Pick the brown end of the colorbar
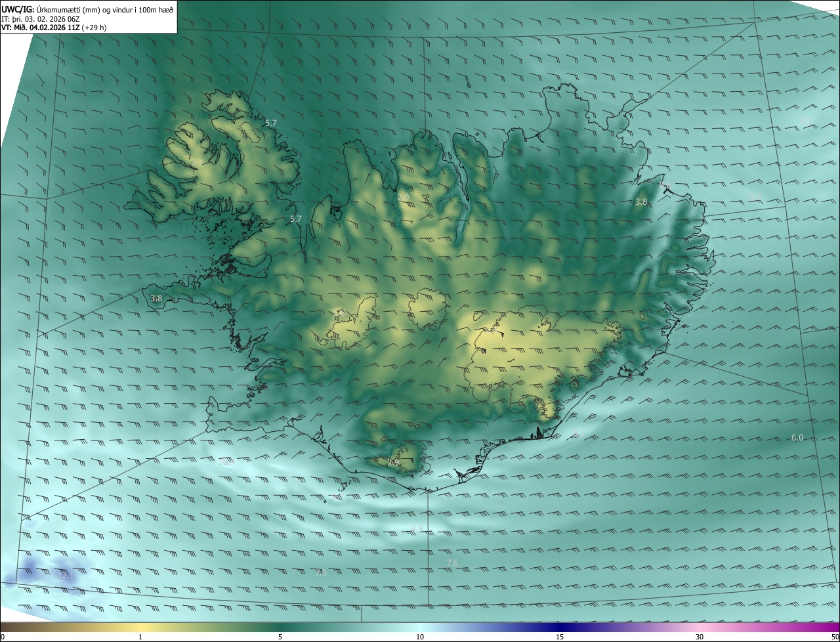The width and height of the screenshot is (840, 642). pyautogui.click(x=10, y=628)
